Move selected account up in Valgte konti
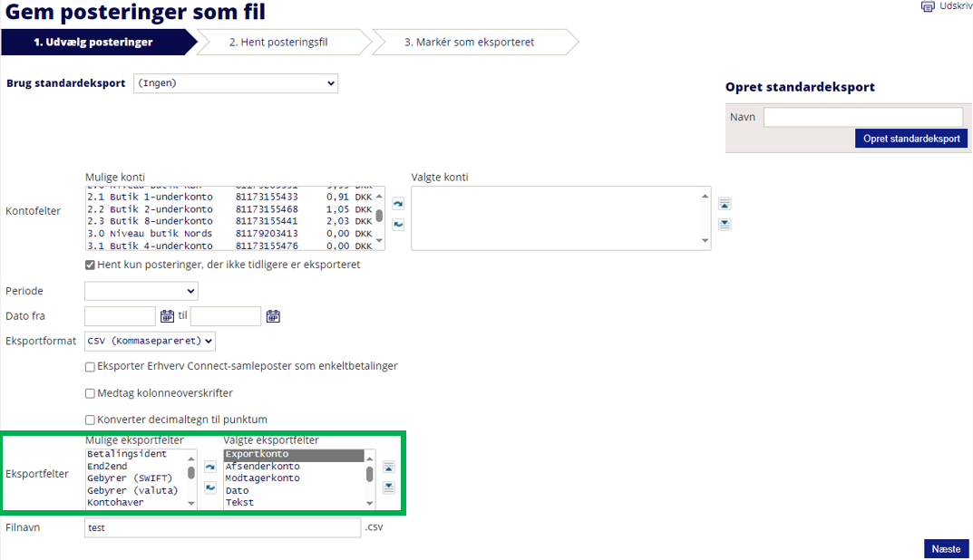 725,204
